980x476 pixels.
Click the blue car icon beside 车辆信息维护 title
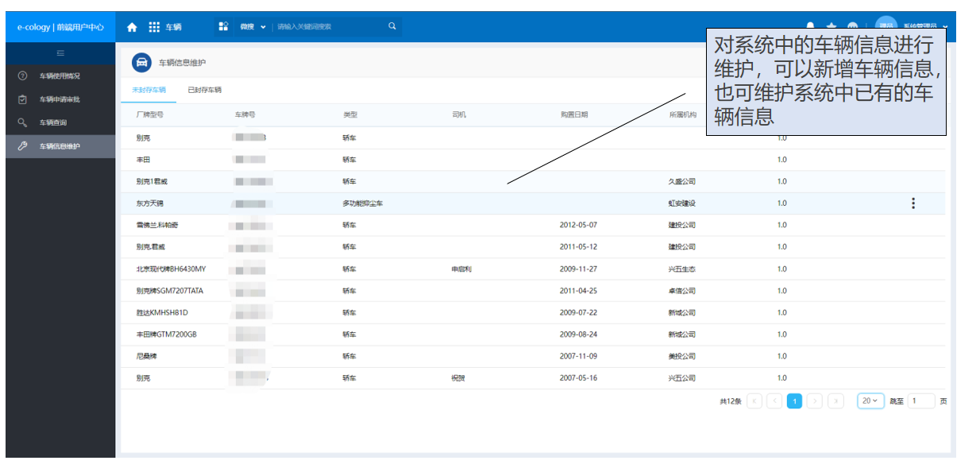coord(141,62)
